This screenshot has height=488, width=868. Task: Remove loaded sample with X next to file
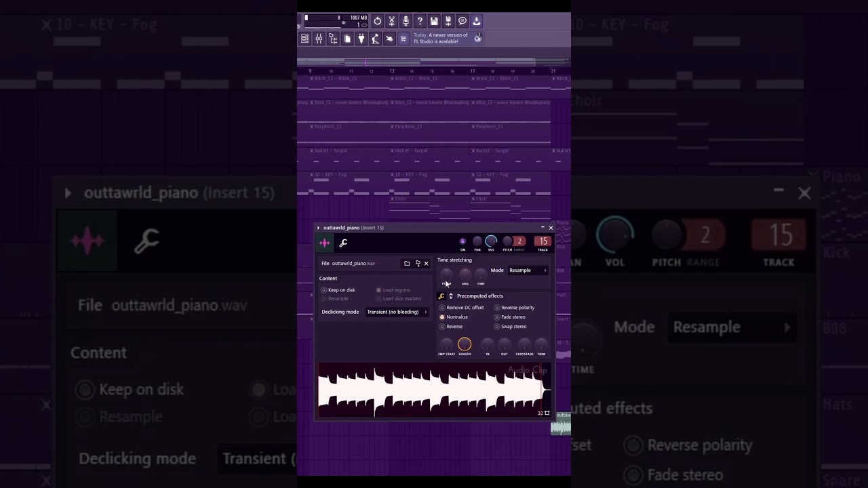(x=426, y=263)
